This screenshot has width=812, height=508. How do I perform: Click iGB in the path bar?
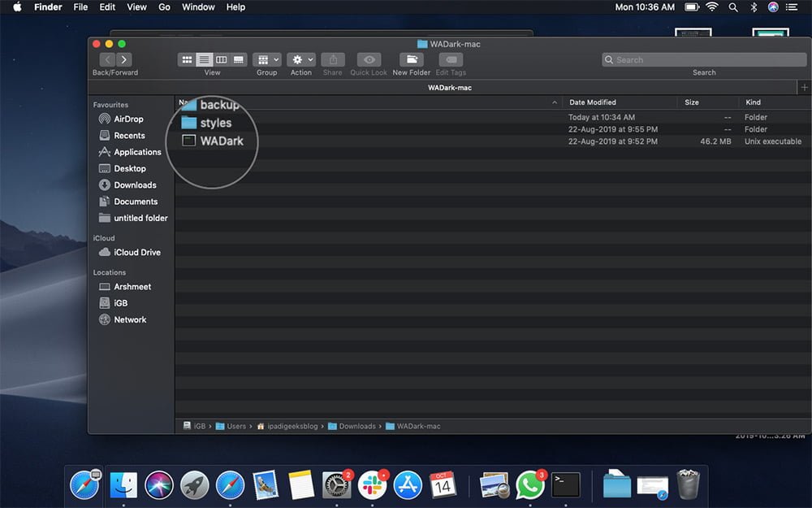click(x=194, y=426)
